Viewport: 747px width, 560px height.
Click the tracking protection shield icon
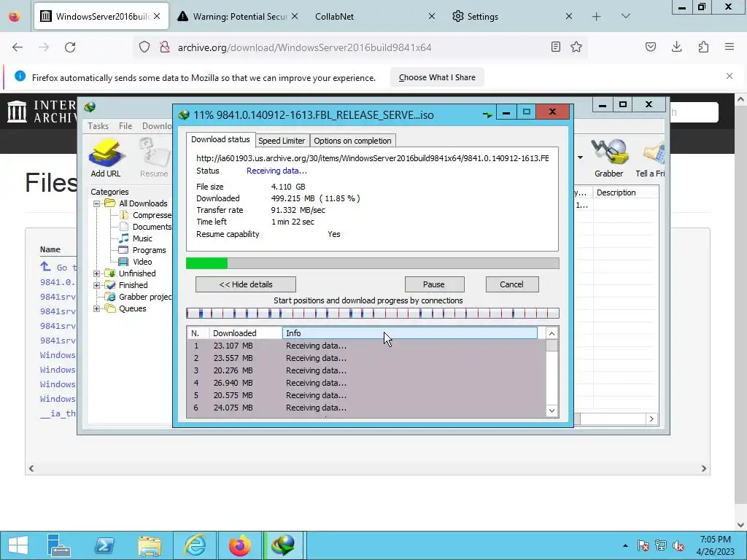pos(144,47)
